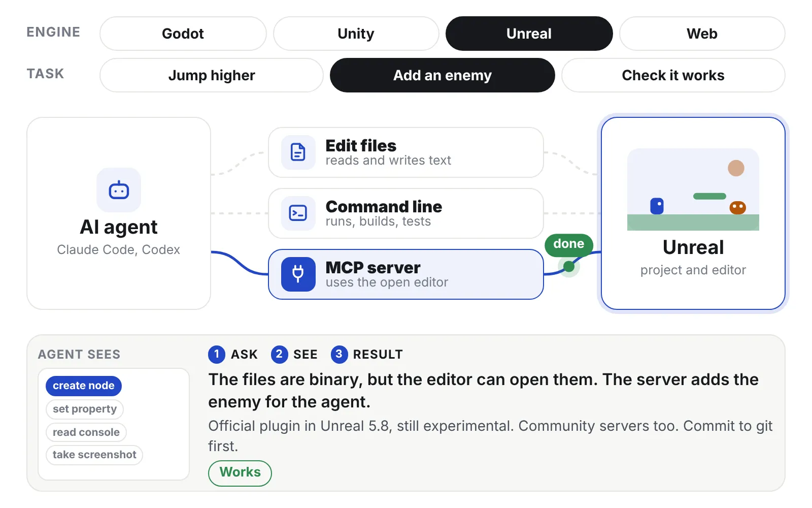This screenshot has height=508, width=812.
Task: Click the AI agent robot icon
Action: point(119,190)
